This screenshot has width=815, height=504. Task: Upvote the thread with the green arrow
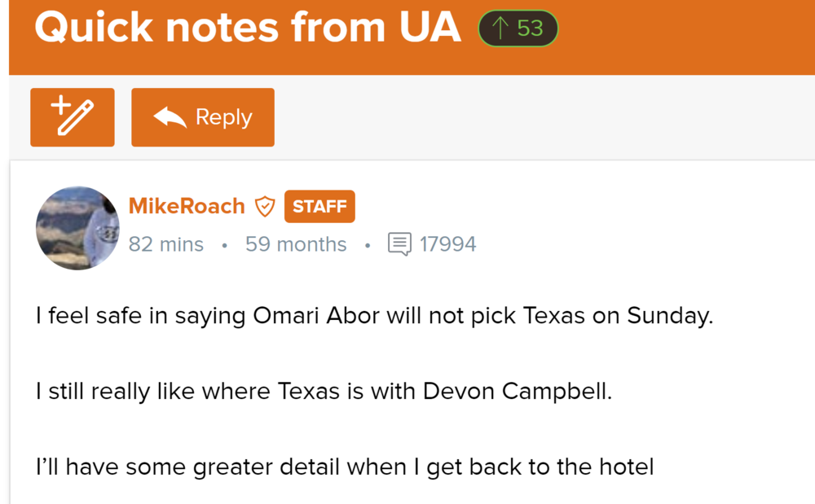coord(501,28)
